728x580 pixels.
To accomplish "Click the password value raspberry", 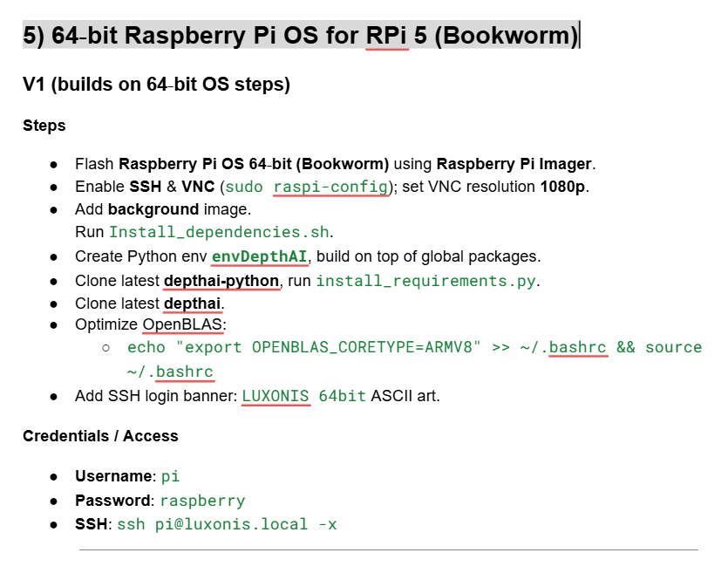I will (202, 501).
